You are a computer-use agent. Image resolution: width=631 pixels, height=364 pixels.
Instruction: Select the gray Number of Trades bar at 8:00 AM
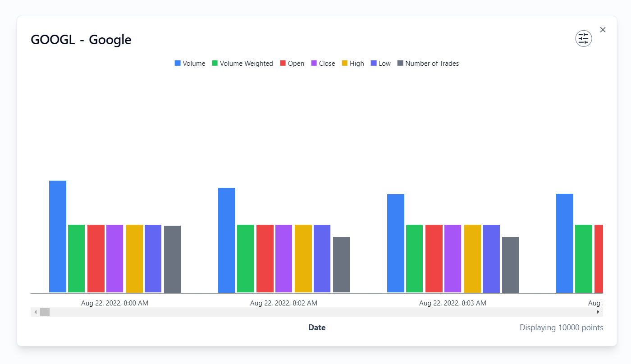[172, 259]
